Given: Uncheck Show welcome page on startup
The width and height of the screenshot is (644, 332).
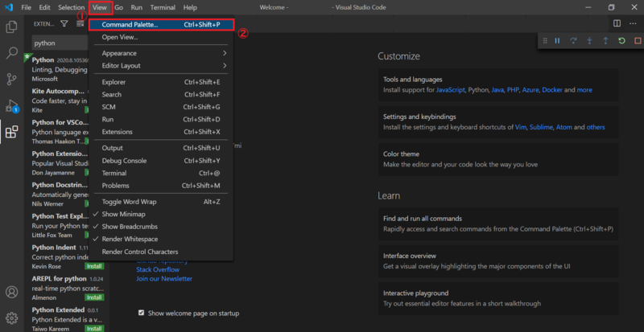Looking at the screenshot, I should (142, 314).
